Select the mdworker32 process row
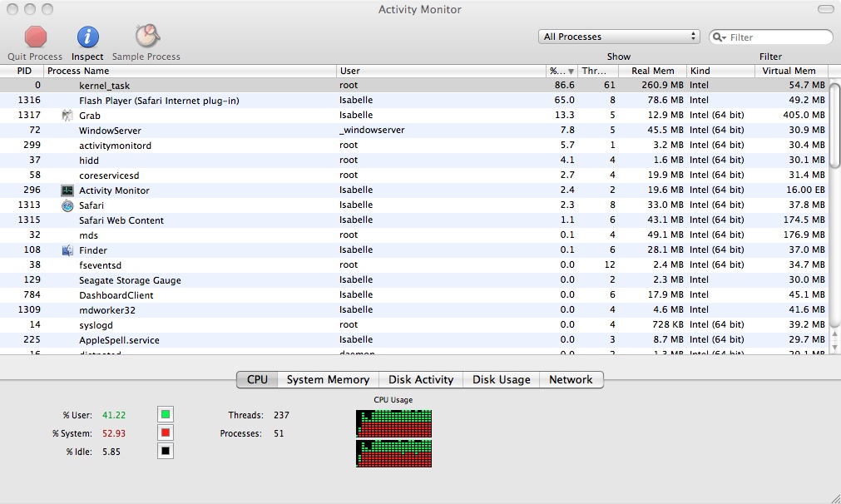This screenshot has width=841, height=504. (x=414, y=310)
